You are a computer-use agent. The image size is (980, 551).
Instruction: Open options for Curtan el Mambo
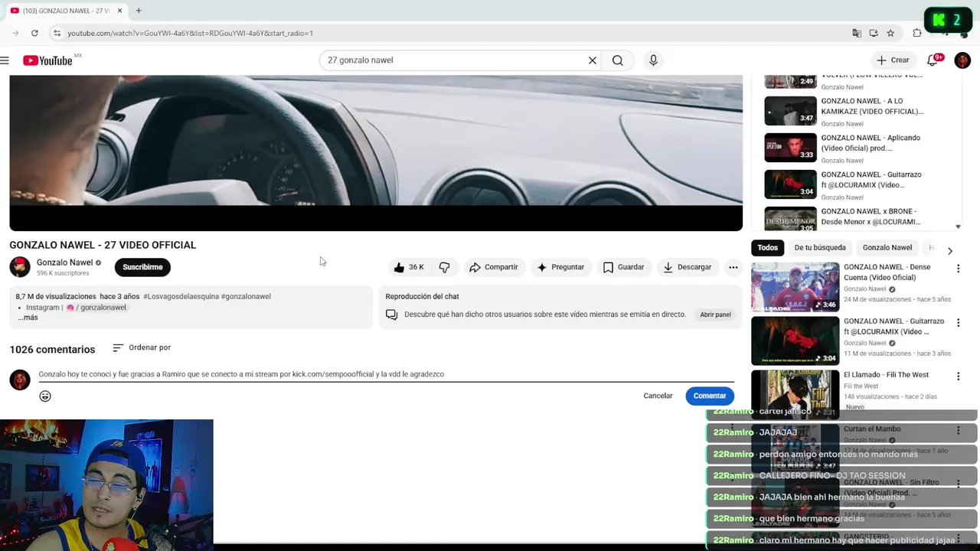point(958,430)
